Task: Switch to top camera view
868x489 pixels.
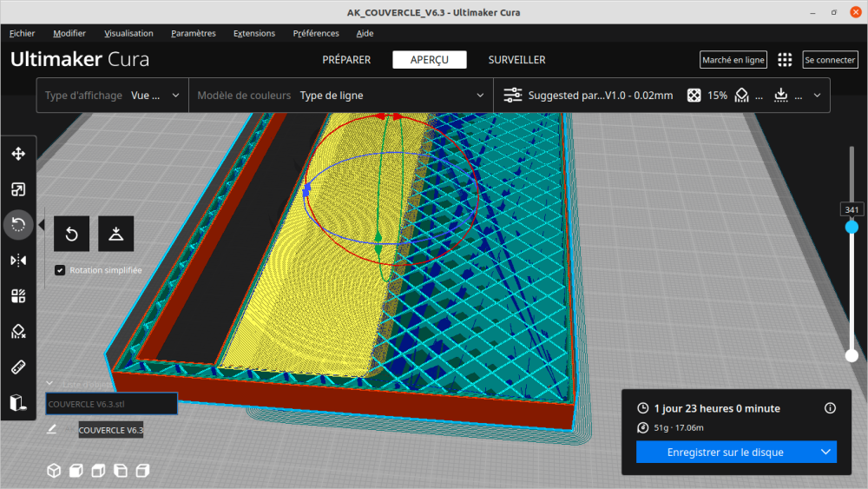Action: pos(98,471)
